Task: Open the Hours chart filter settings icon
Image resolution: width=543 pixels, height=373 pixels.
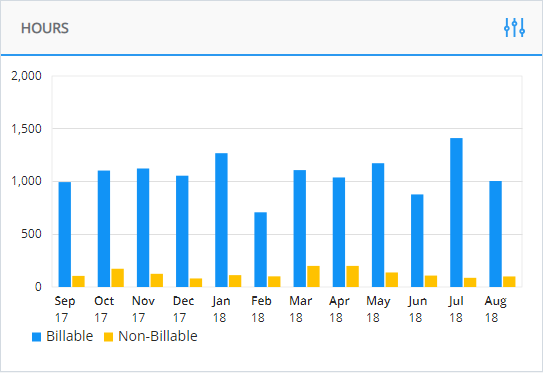Action: click(x=514, y=28)
